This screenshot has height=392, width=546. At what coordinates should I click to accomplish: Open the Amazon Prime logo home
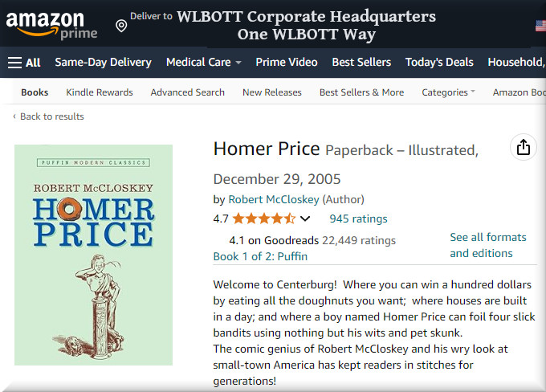tap(51, 25)
